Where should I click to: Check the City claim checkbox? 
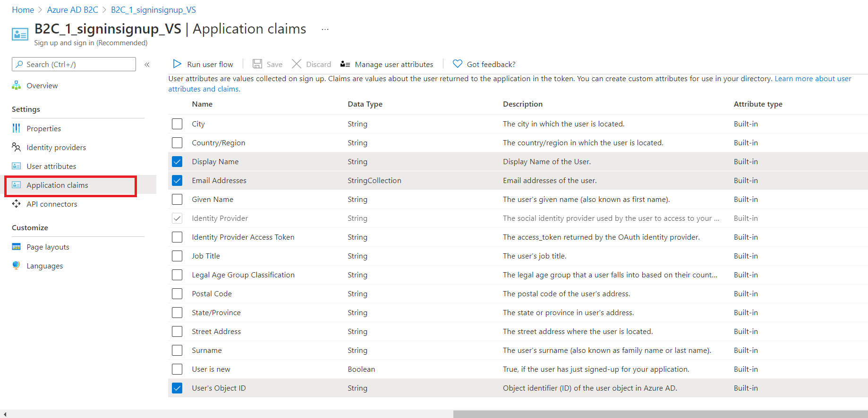177,124
